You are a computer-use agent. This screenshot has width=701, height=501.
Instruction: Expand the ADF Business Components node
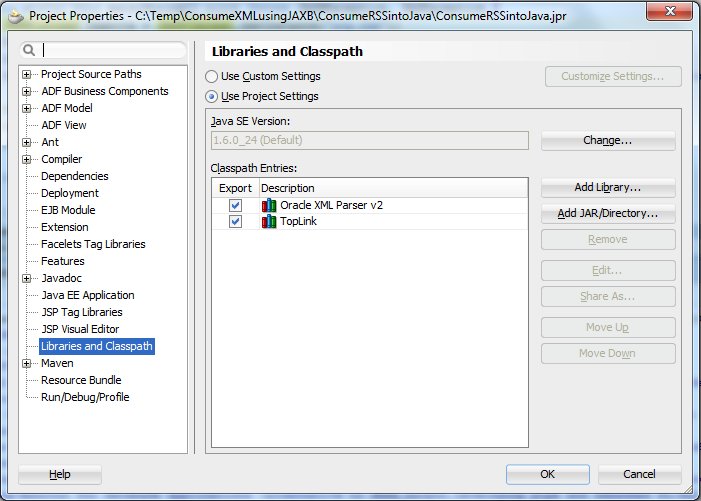pos(27,92)
